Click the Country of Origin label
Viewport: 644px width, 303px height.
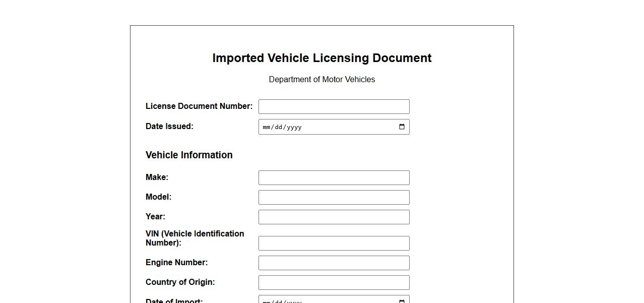coord(180,282)
